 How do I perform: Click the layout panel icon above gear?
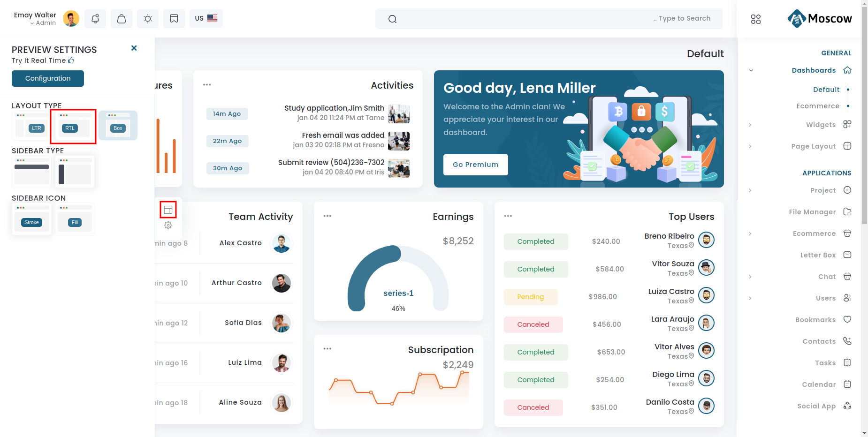(168, 210)
